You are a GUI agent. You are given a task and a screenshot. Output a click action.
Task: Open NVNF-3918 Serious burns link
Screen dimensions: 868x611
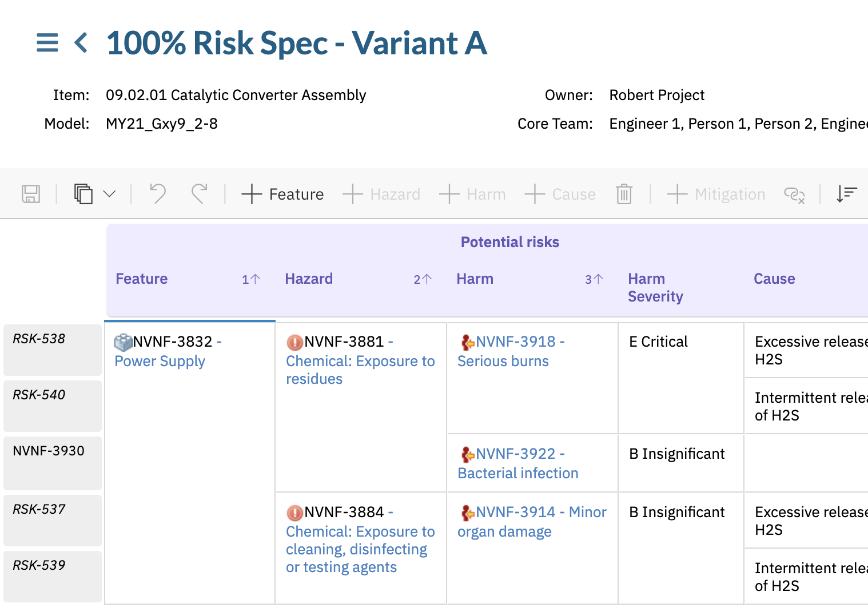pyautogui.click(x=503, y=361)
